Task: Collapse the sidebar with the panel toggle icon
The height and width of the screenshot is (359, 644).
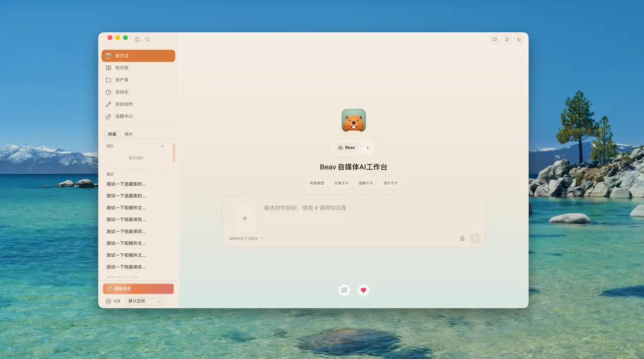Action: point(137,39)
